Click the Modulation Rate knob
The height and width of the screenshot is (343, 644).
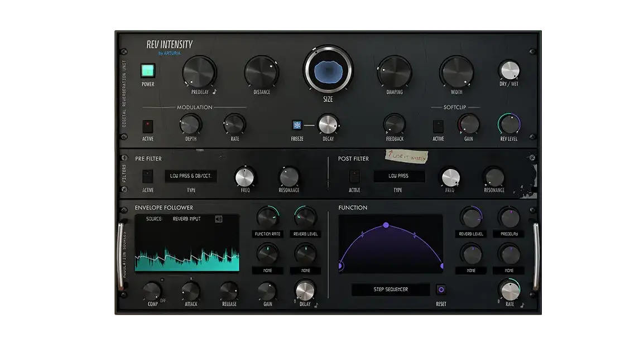(234, 124)
